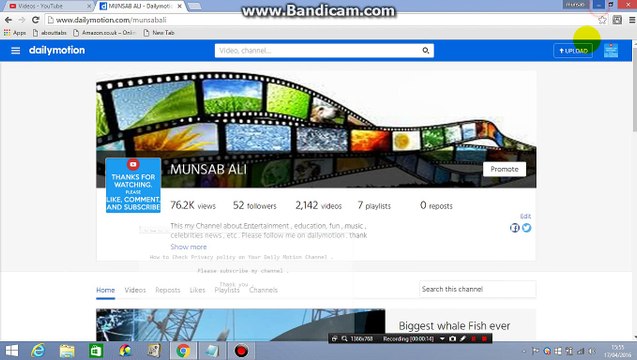Click the 2,142 videos count
Image resolution: width=637 pixels, height=360 pixels.
click(318, 206)
